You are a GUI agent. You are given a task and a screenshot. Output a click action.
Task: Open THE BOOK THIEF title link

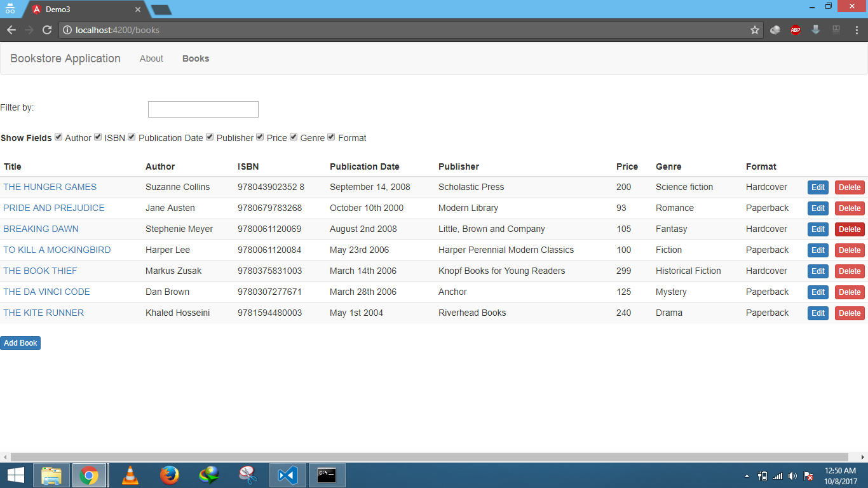pyautogui.click(x=40, y=271)
